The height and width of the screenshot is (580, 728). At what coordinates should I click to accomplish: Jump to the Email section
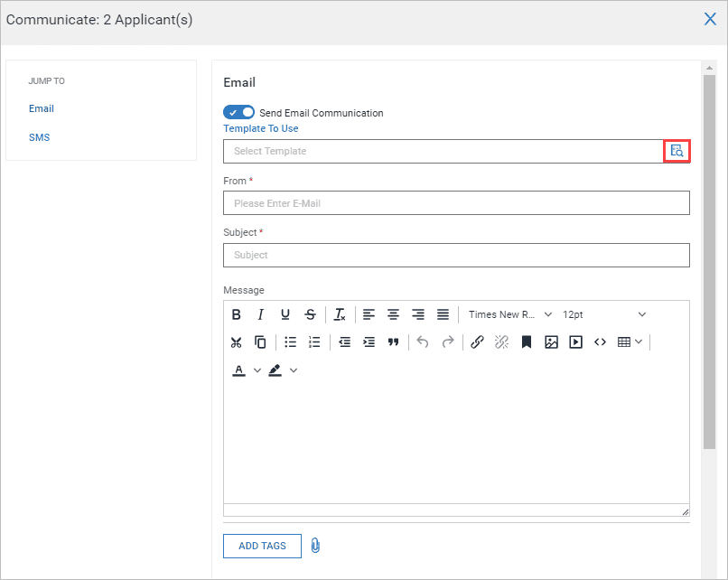point(42,108)
